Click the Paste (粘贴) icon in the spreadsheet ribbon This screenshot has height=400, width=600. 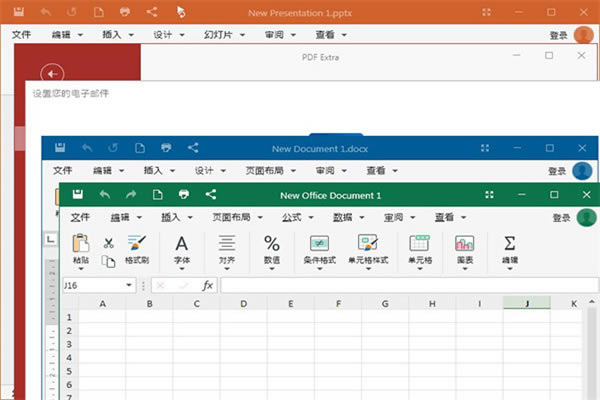click(81, 243)
